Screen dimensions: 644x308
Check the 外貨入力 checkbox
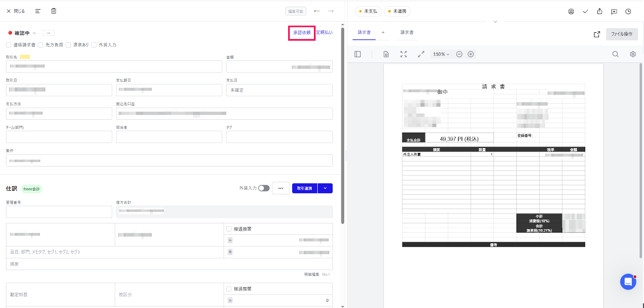(x=94, y=45)
